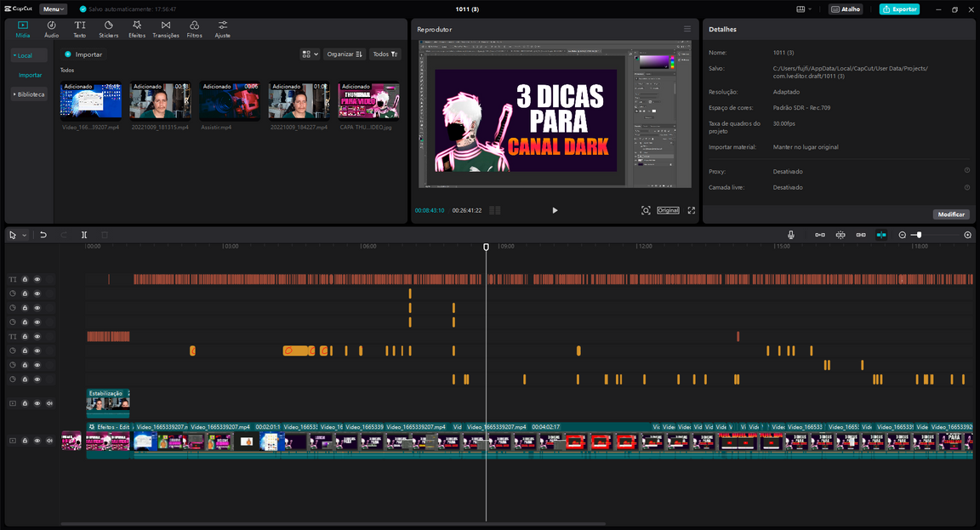980x530 pixels.
Task: Switch to the Áudio tab
Action: (51, 29)
